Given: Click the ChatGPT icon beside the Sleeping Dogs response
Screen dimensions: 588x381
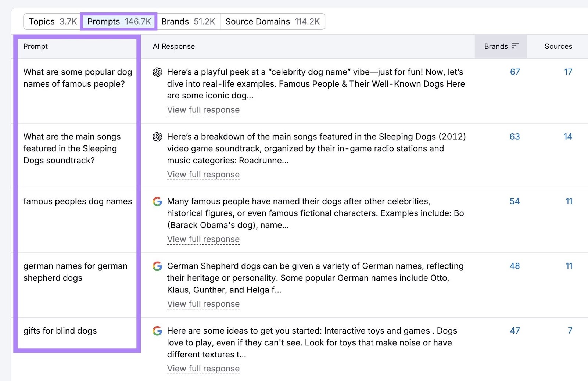Looking at the screenshot, I should click(x=158, y=137).
